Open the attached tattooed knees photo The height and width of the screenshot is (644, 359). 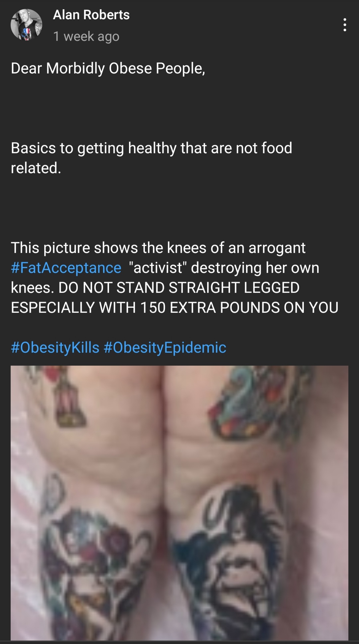click(x=179, y=503)
